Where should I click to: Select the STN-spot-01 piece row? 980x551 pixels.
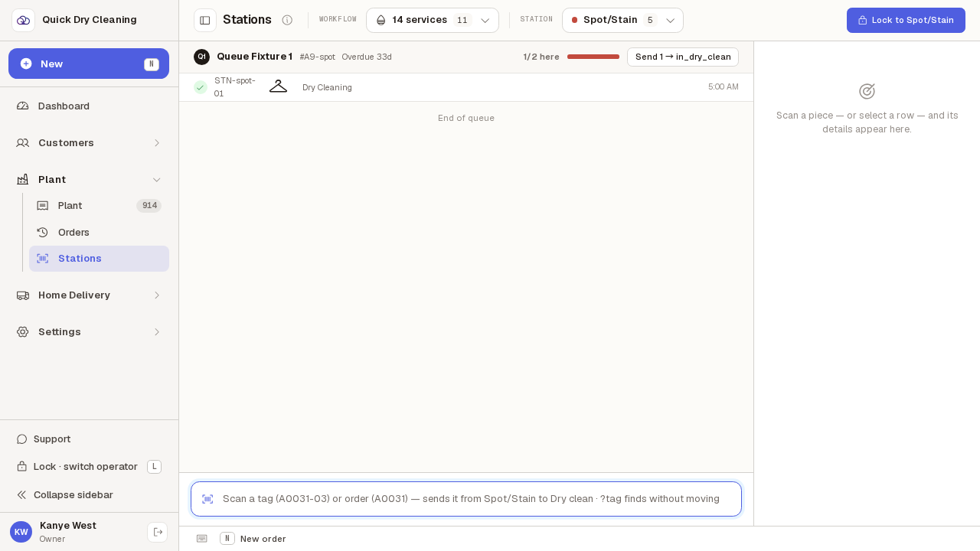(x=466, y=87)
